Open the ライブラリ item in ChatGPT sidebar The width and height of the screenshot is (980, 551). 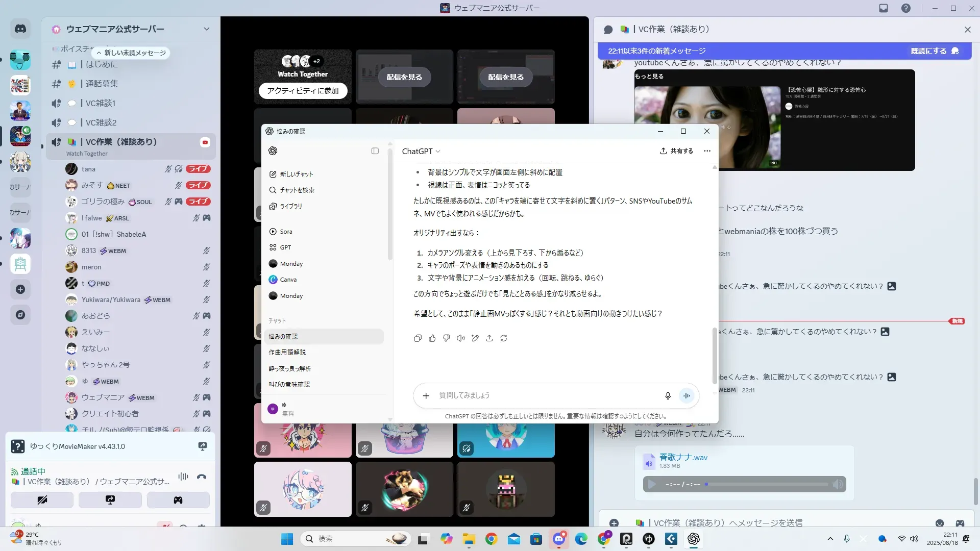[x=291, y=207]
